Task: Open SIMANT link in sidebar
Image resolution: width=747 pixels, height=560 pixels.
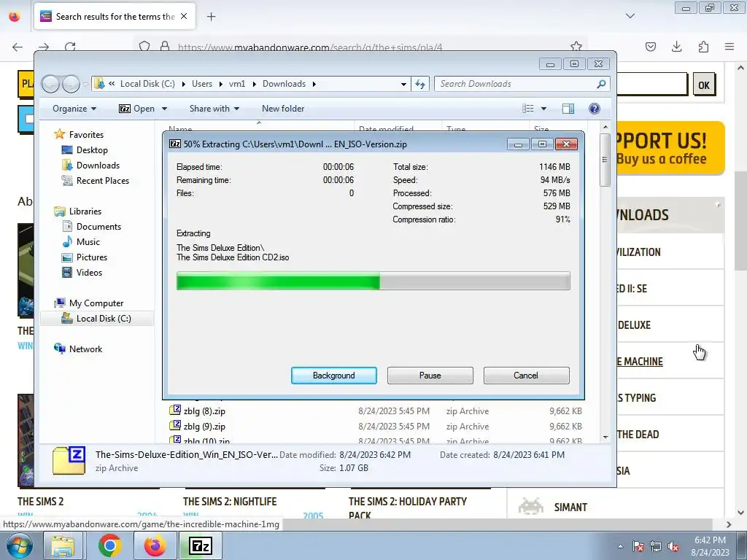Action: coord(570,507)
